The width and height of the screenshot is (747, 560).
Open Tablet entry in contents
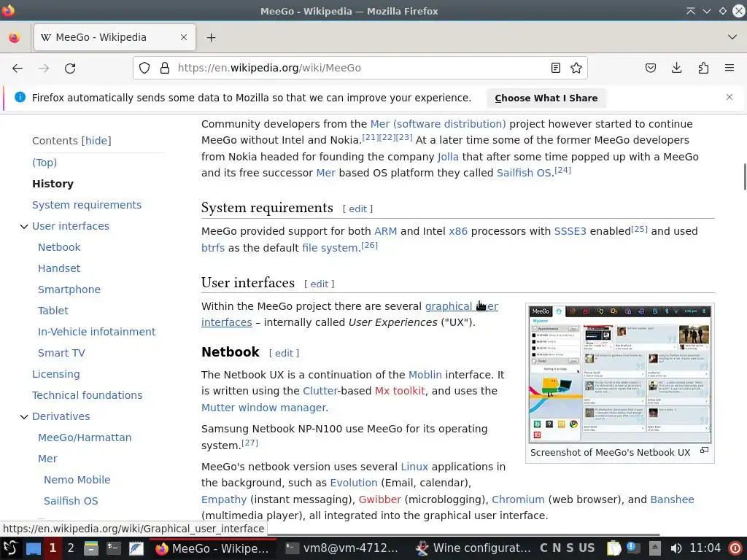[x=53, y=311]
